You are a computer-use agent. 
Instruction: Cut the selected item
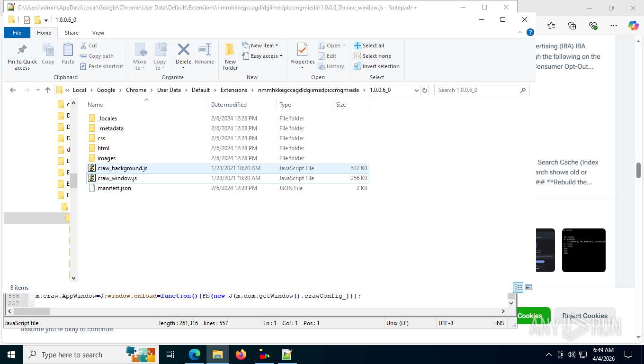click(x=89, y=45)
